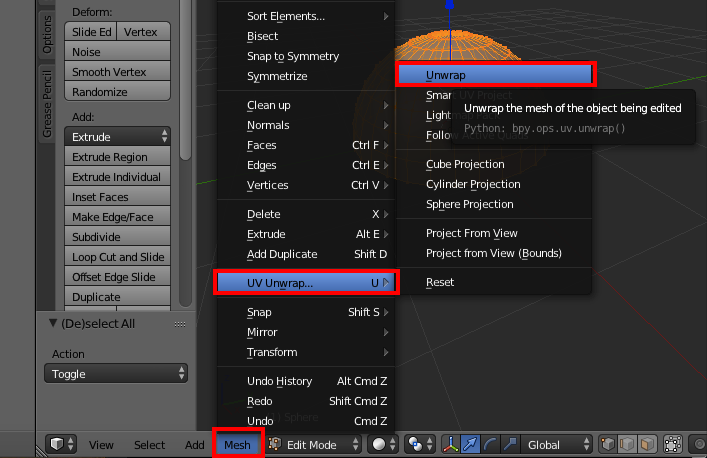
Task: Choose Add Duplicate
Action: tap(307, 254)
